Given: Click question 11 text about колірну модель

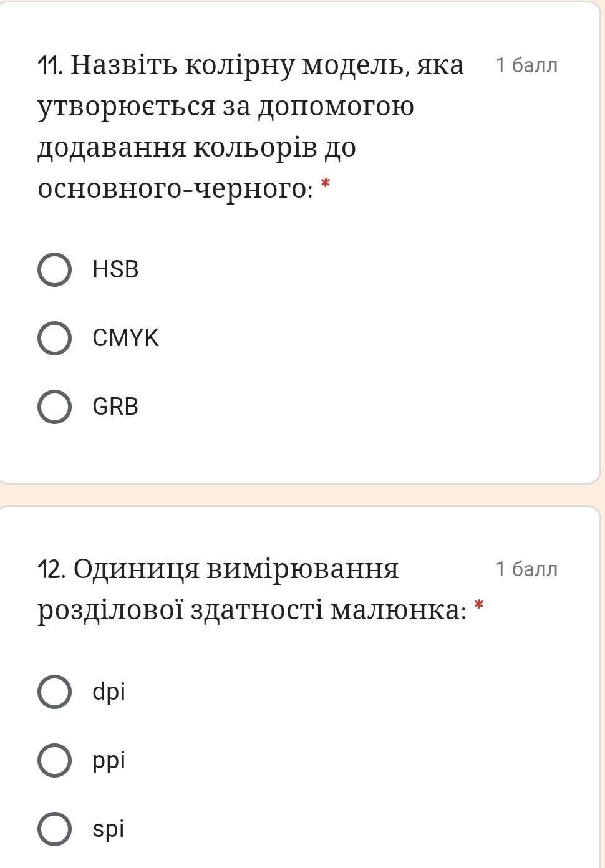Looking at the screenshot, I should pyautogui.click(x=251, y=126).
